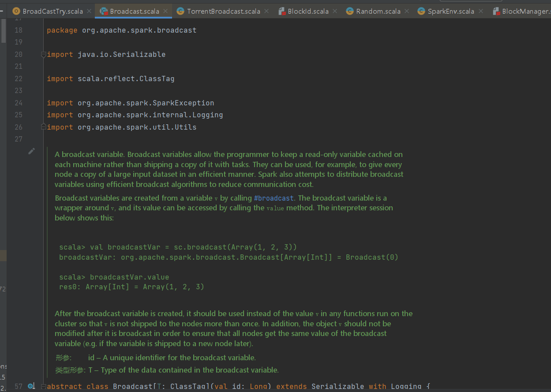Image resolution: width=551 pixels, height=392 pixels.
Task: Click the implementations gutter marker on line 57
Action: pyautogui.click(x=31, y=386)
